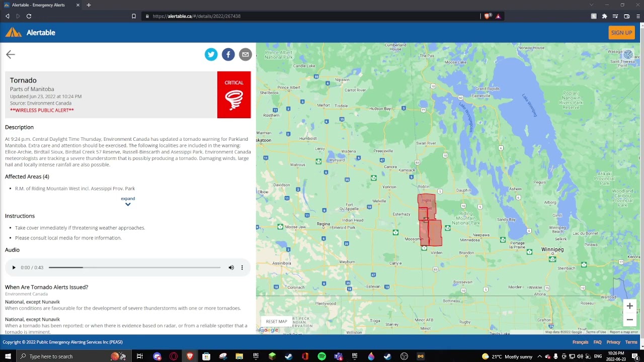Open the Brave Rewards triangle icon
This screenshot has height=362, width=644.
coord(498,16)
